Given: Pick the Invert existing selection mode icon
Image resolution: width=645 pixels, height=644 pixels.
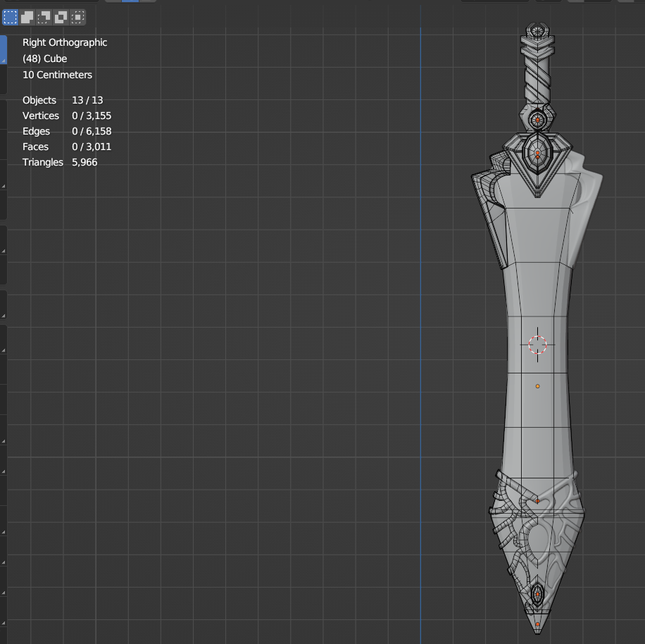Looking at the screenshot, I should pyautogui.click(x=61, y=18).
